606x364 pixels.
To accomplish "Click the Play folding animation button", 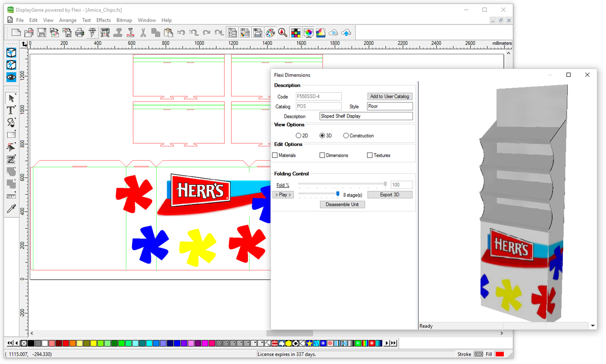I will pyautogui.click(x=283, y=195).
